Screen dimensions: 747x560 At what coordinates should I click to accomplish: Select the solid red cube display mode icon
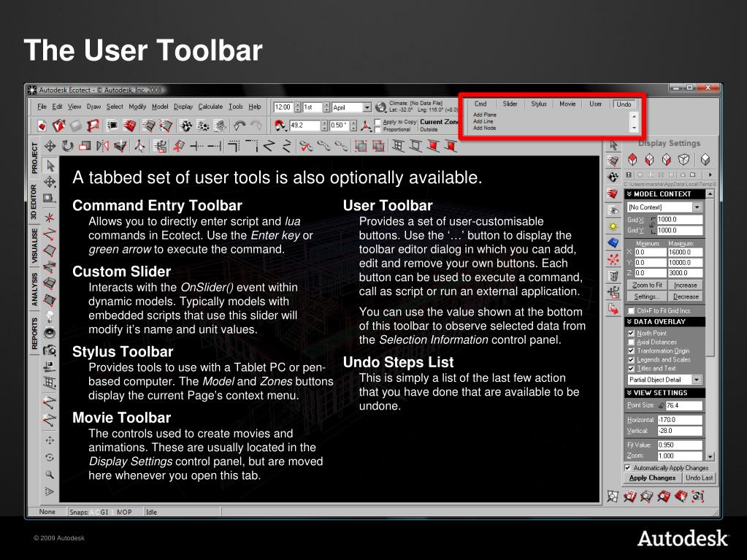point(632,159)
